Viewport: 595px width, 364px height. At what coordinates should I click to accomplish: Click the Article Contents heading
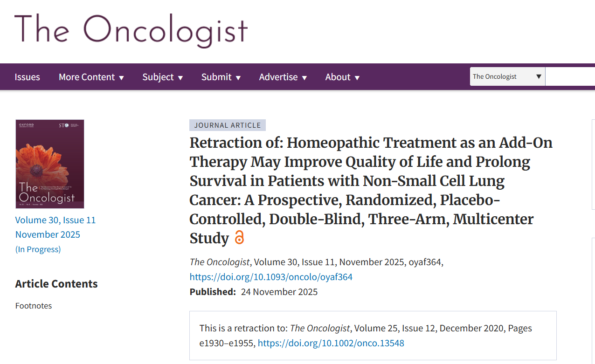pyautogui.click(x=56, y=284)
